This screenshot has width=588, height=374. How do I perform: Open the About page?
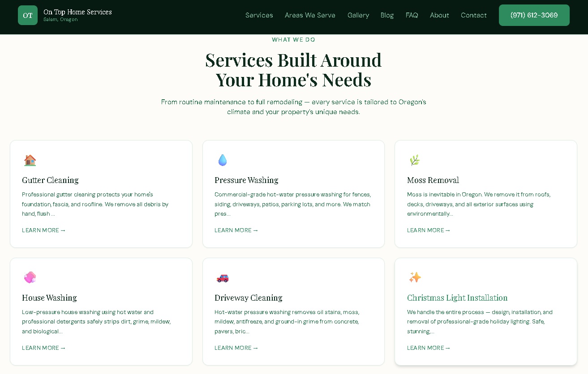tap(439, 15)
